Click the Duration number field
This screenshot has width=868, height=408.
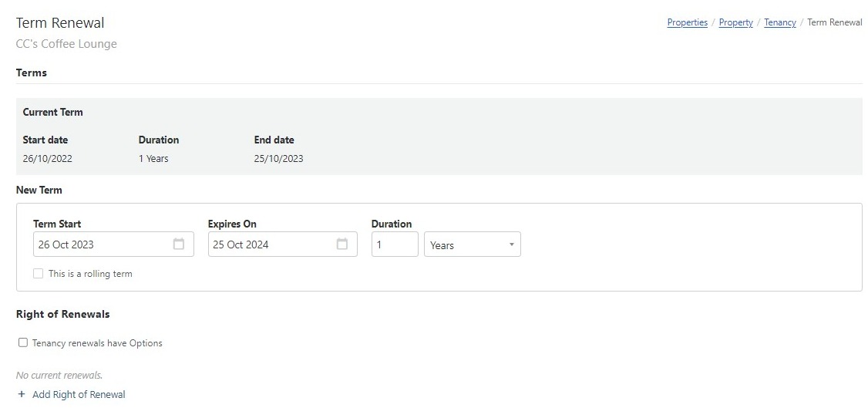point(395,244)
